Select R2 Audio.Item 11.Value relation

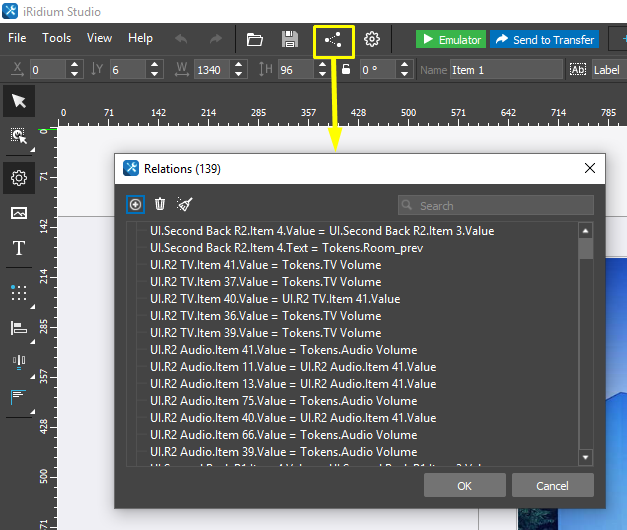pos(293,367)
